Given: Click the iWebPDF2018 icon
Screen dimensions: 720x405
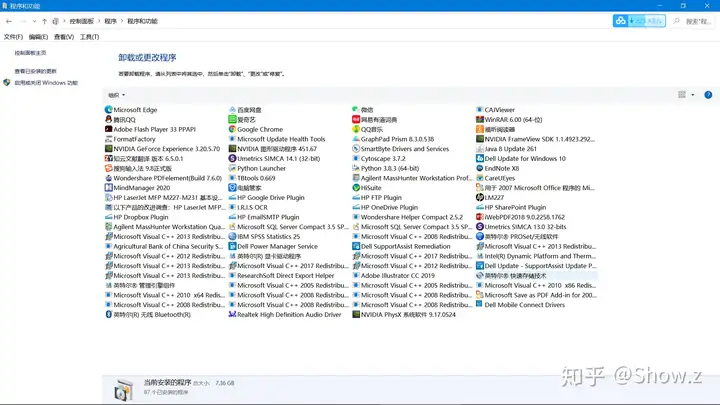Looking at the screenshot, I should (480, 217).
